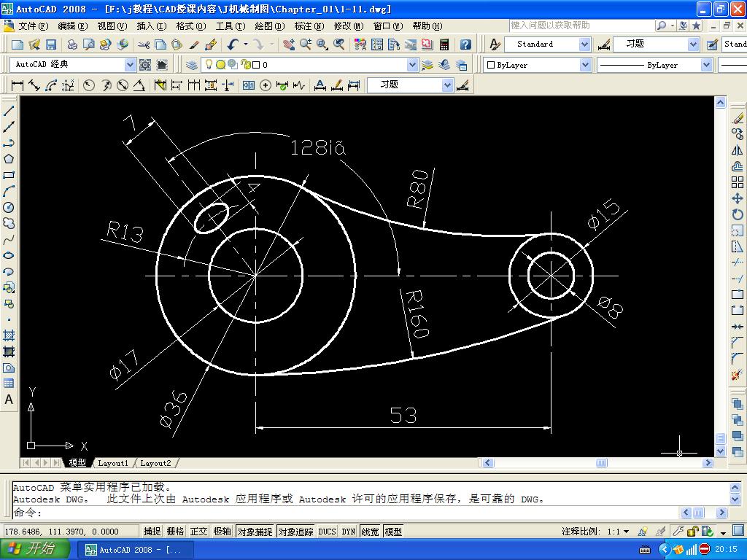Click the drawing vertical scrollbar thumb
747x560 pixels.
[720, 438]
